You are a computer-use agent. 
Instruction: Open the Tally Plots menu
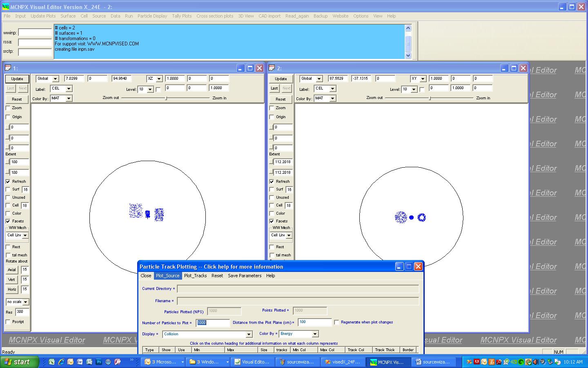pos(182,16)
